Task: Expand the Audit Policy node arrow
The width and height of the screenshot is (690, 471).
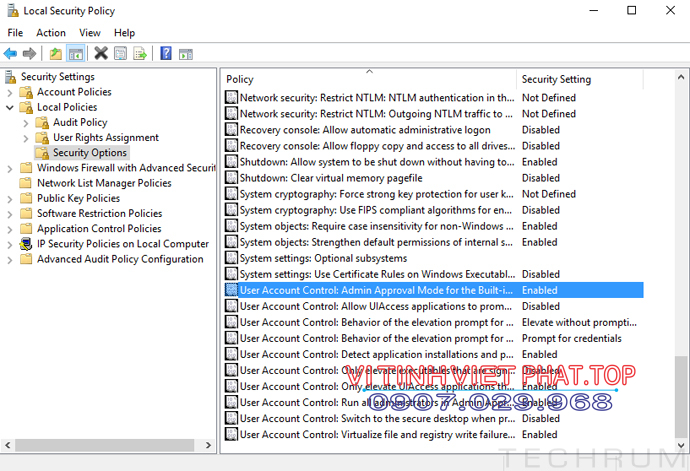Action: pos(26,123)
